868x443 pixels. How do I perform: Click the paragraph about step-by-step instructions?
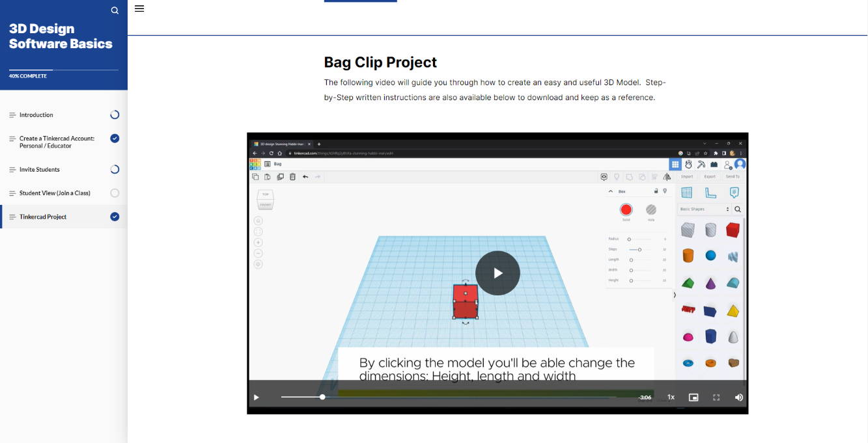495,90
